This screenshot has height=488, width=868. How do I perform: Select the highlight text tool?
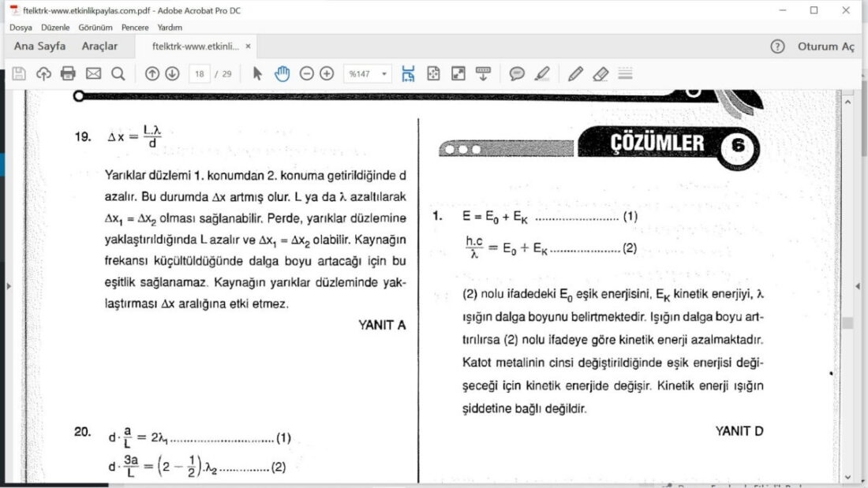click(x=543, y=73)
